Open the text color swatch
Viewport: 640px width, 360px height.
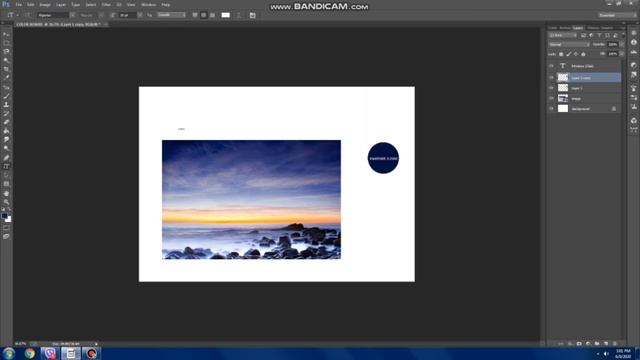[x=225, y=15]
